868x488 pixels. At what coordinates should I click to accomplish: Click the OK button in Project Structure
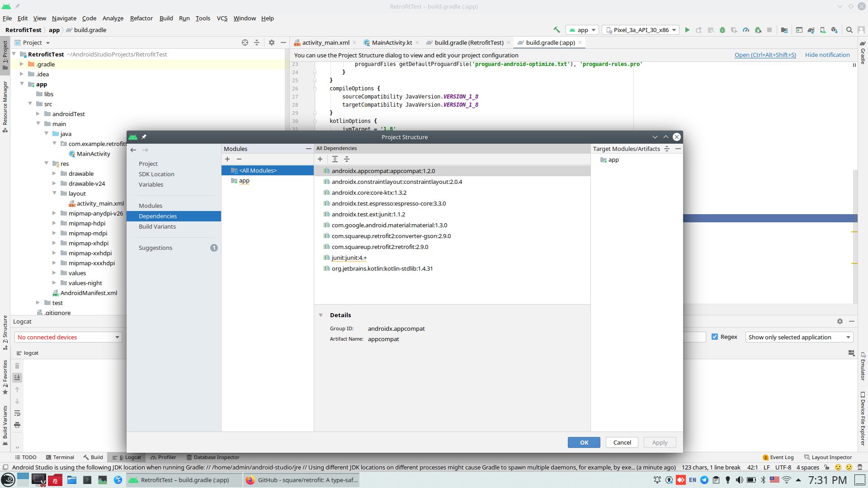(584, 442)
